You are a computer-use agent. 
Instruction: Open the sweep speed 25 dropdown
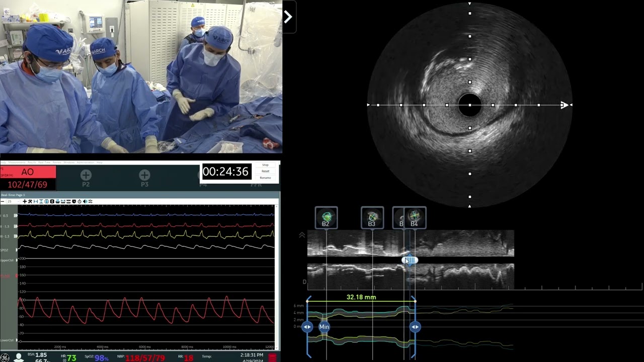tap(13, 201)
